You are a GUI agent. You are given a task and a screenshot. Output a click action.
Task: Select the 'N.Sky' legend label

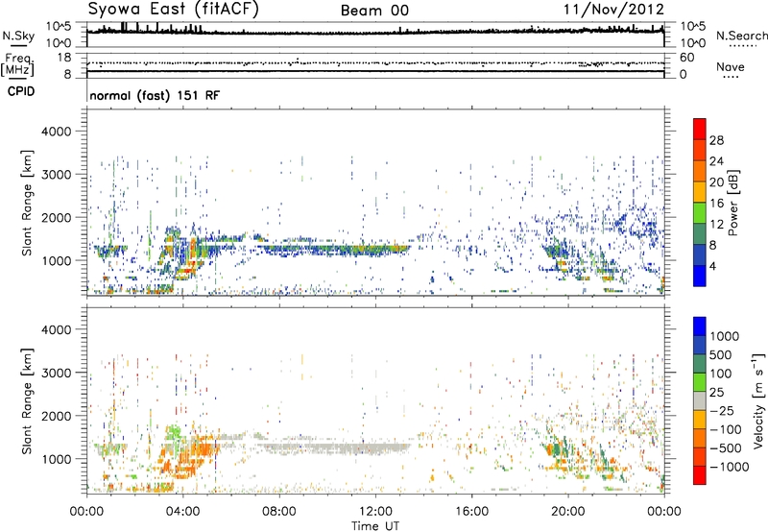[x=18, y=36]
